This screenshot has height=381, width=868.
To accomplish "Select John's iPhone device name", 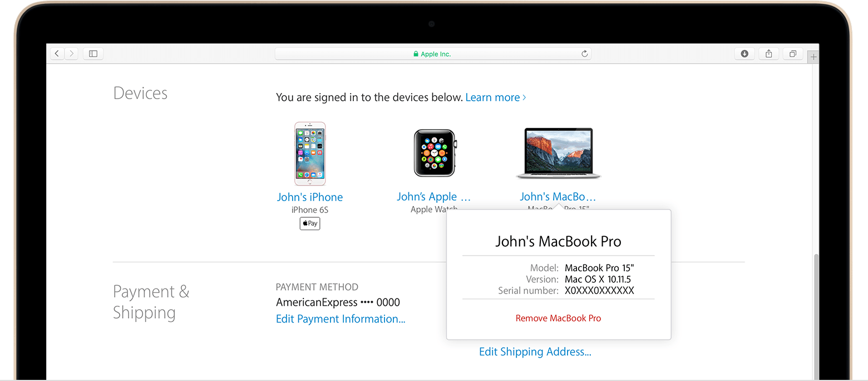I will point(310,197).
